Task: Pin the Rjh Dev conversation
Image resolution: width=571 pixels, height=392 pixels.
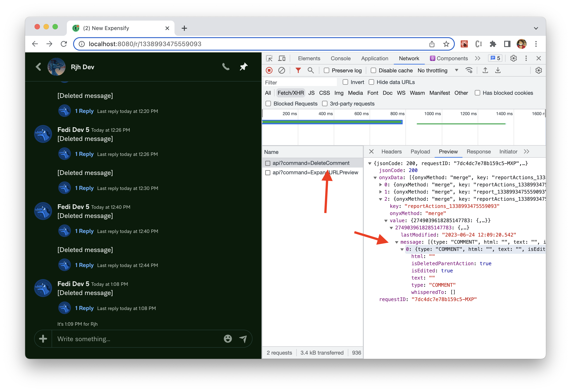Action: click(x=244, y=67)
